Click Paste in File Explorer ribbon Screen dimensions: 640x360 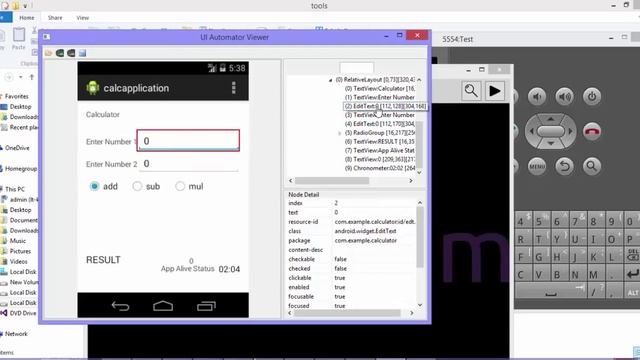(x=18, y=39)
